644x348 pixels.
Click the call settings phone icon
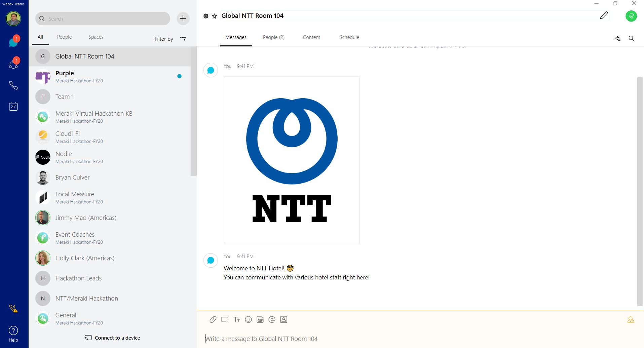[13, 308]
